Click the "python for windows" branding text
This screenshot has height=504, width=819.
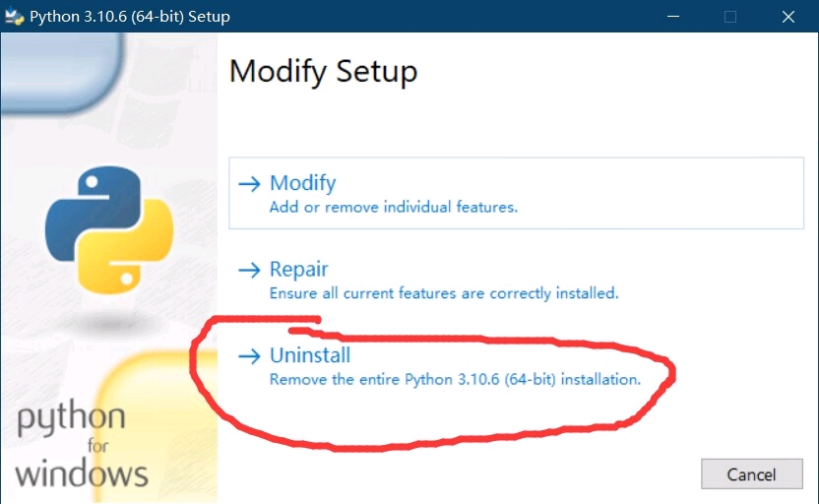[81, 445]
